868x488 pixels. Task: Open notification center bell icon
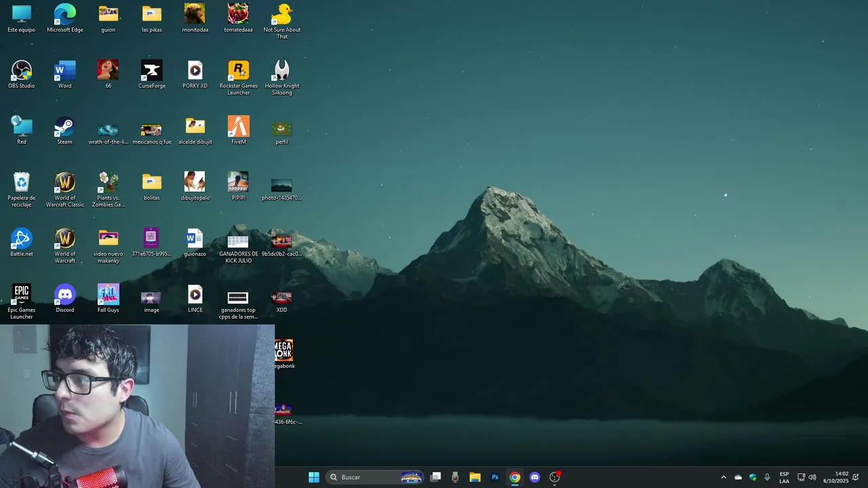[x=856, y=477]
